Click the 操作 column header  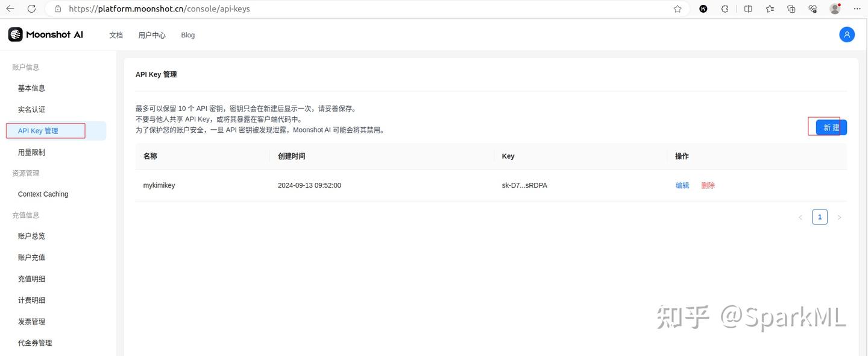coord(682,156)
